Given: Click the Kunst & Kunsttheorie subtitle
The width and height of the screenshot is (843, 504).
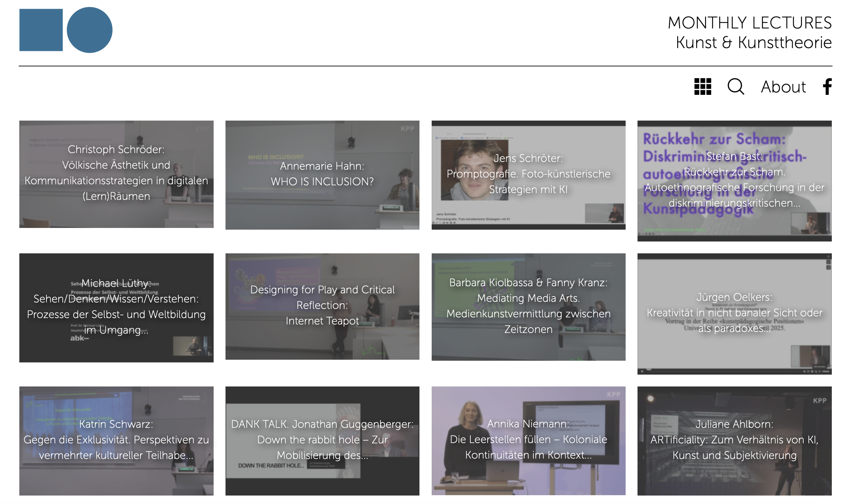Looking at the screenshot, I should click(x=753, y=43).
